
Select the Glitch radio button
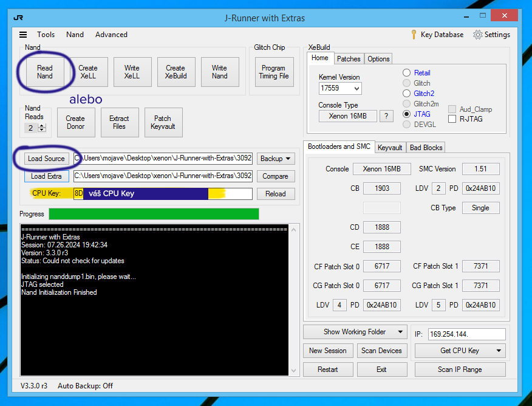[x=406, y=83]
